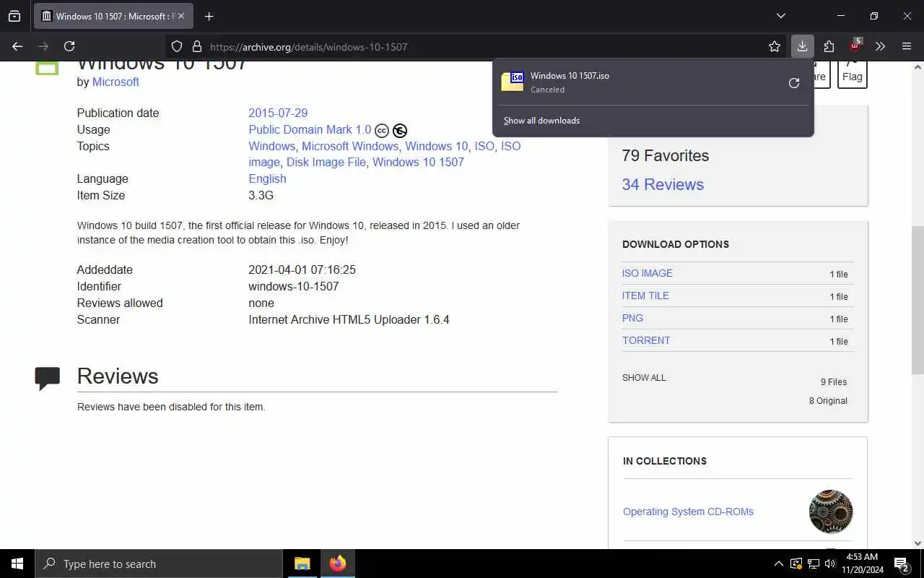Bookmark this page with star

775,46
